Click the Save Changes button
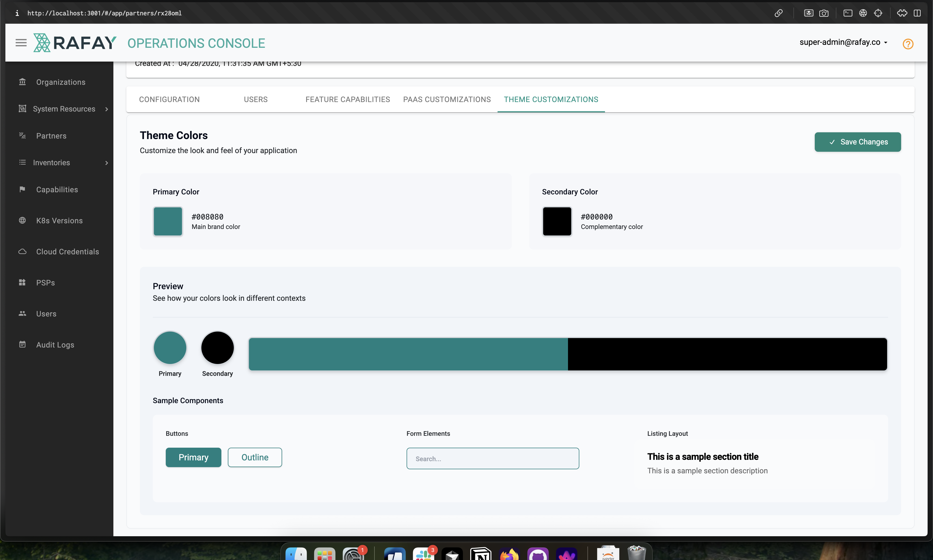 click(858, 142)
